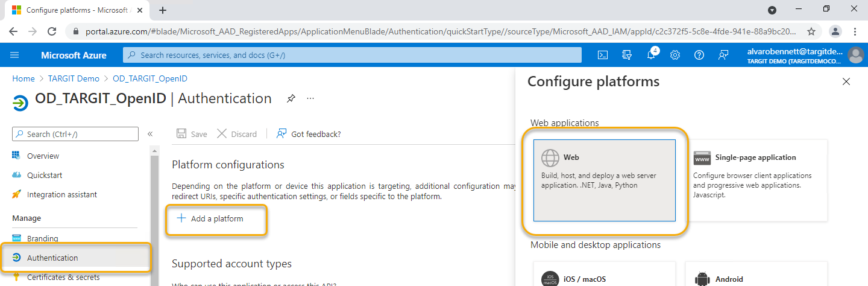
Task: Open the account avatar menu
Action: (855, 55)
